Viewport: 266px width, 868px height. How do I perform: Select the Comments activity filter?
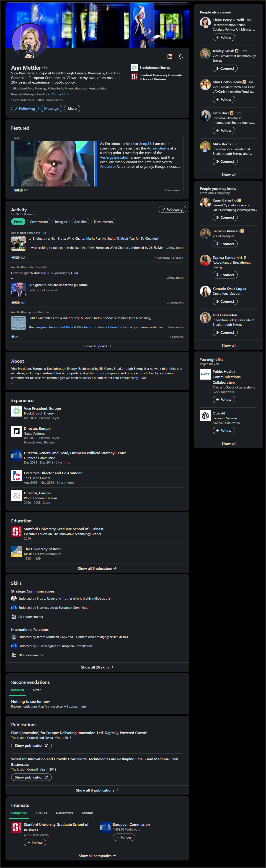(39, 222)
